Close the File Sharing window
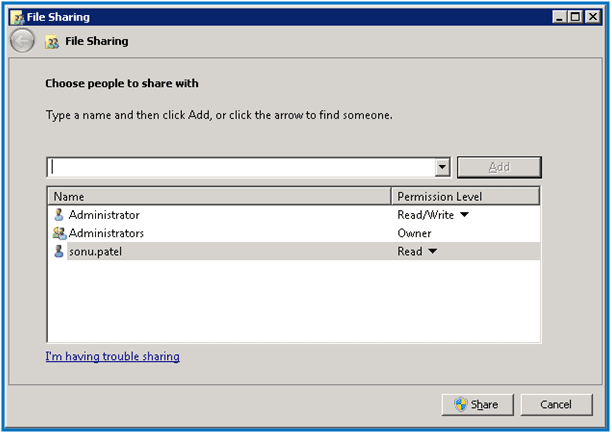Viewport: 612px width, 433px height. (x=590, y=17)
